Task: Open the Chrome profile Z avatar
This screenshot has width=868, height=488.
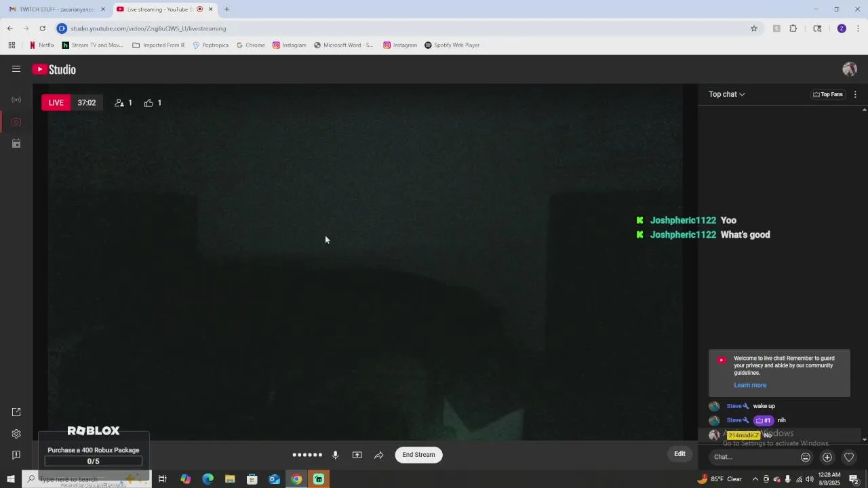Action: [842, 28]
